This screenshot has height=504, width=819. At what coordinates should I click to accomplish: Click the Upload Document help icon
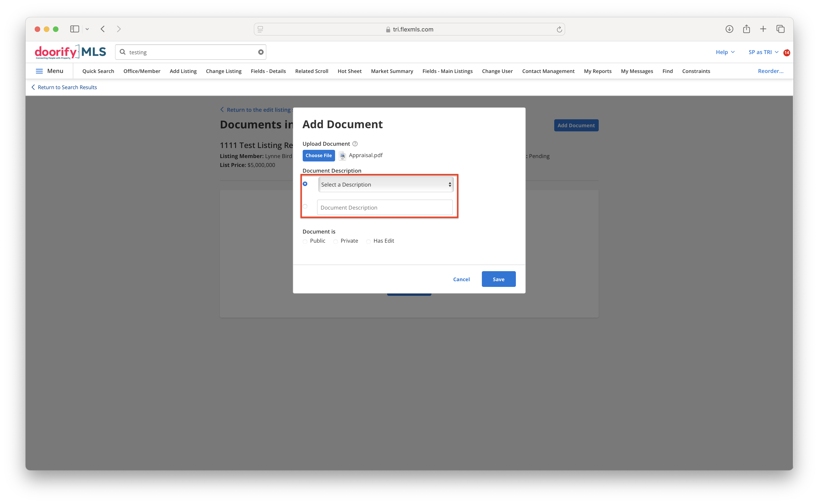tap(355, 144)
